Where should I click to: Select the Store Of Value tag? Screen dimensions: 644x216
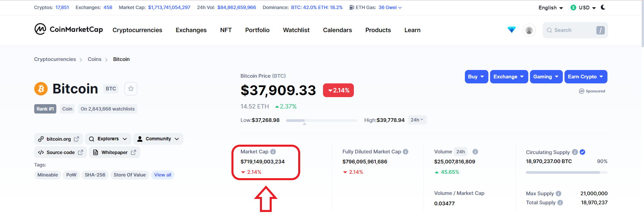click(x=130, y=175)
